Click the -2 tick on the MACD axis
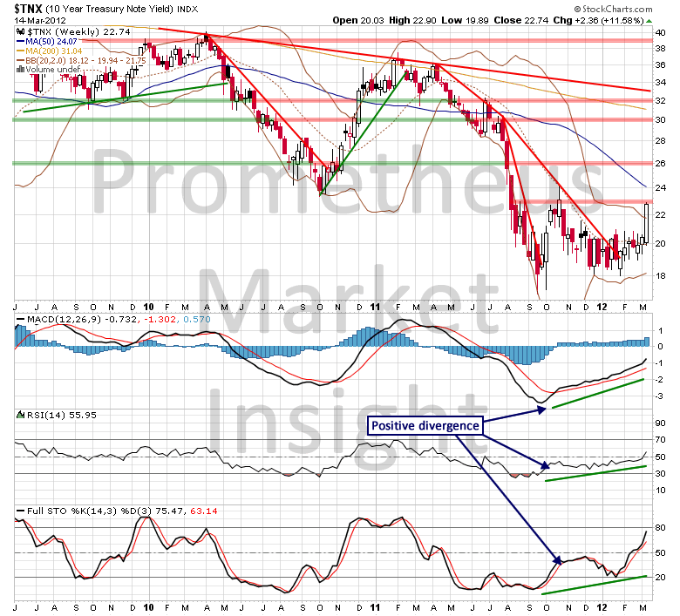The image size is (680, 616). 659,380
